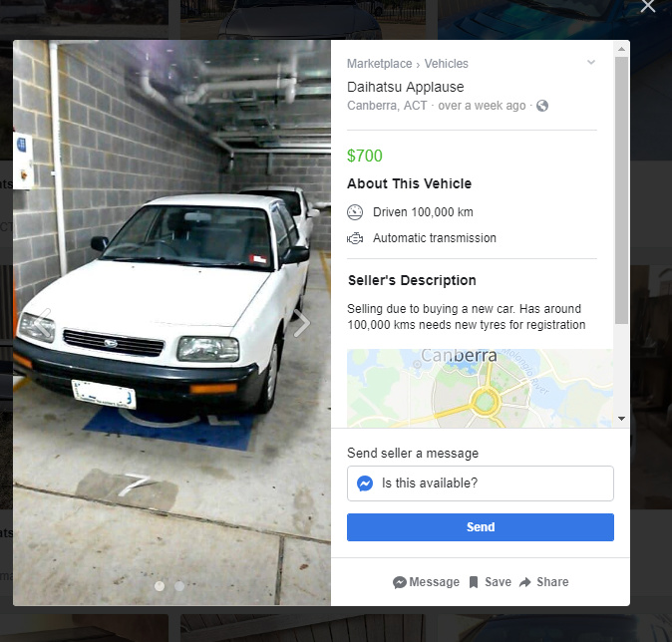Select the first photo indicator dot
This screenshot has width=672, height=642.
point(160,586)
